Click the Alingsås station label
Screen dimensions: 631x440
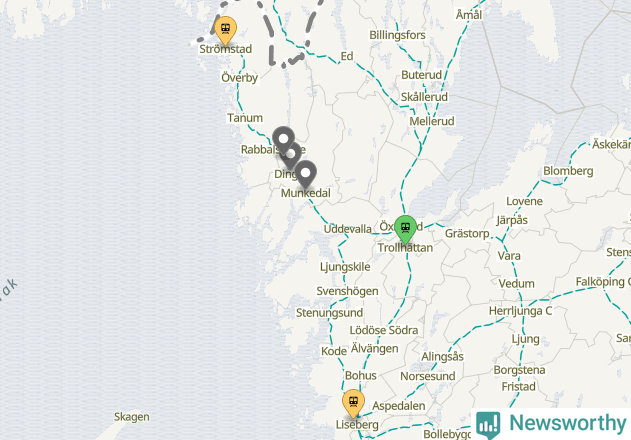click(x=442, y=357)
